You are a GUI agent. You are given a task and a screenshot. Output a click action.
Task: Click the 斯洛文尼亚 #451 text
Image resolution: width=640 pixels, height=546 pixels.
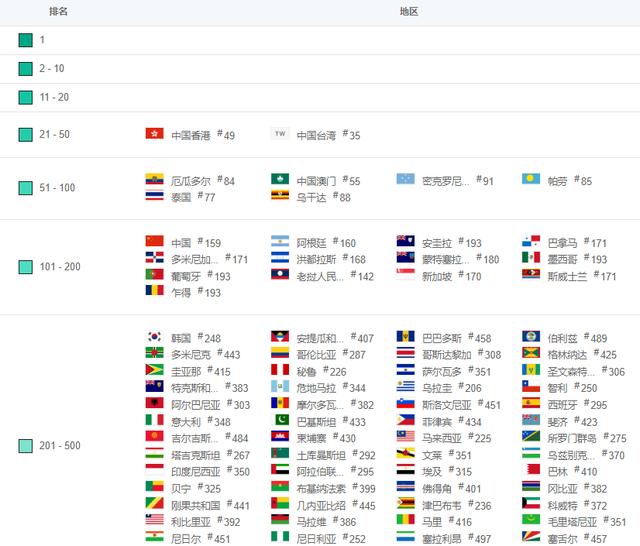[462, 405]
